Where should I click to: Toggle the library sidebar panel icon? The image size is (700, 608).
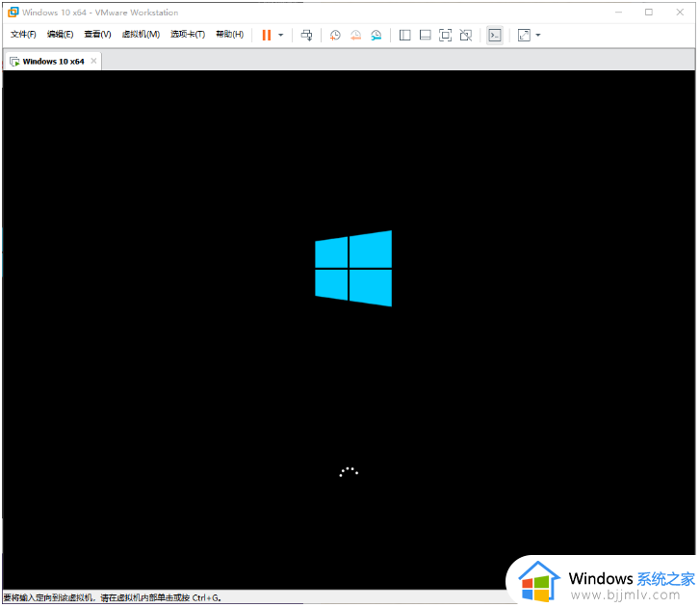pyautogui.click(x=405, y=36)
